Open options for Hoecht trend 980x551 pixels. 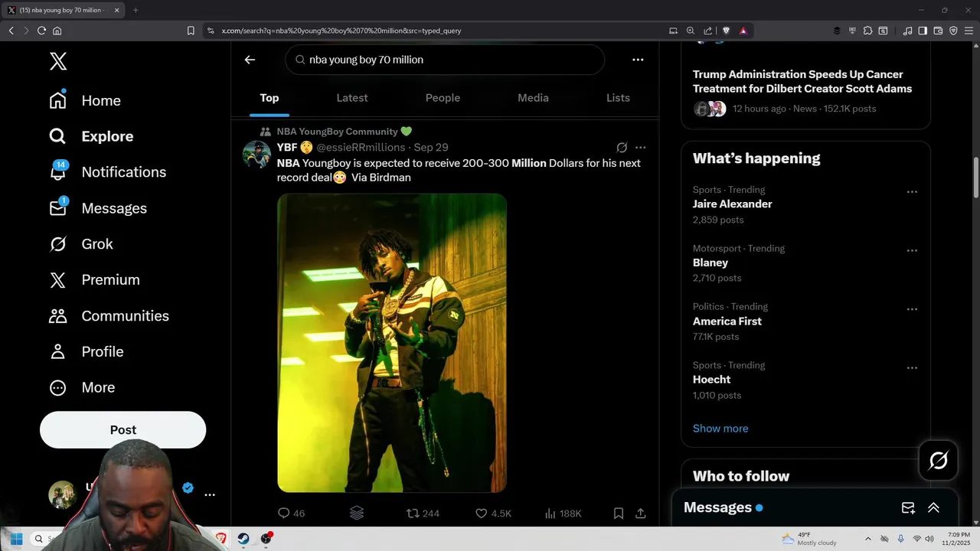point(912,368)
